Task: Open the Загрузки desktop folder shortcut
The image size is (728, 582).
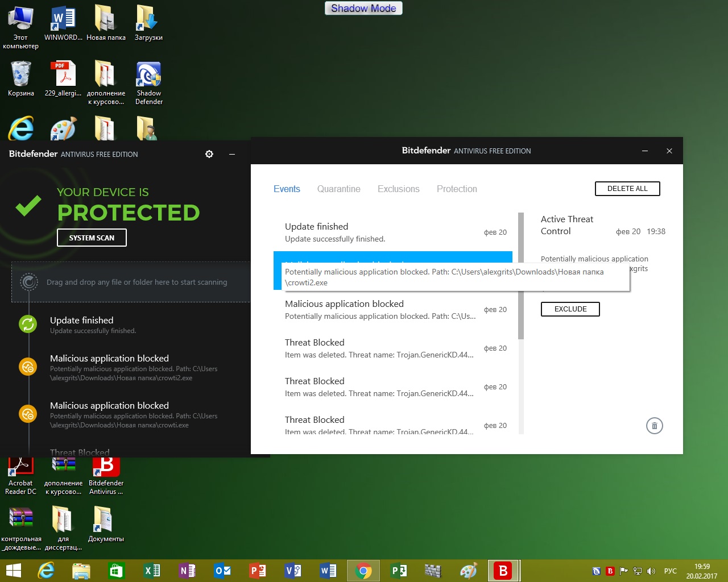Action: 148,24
